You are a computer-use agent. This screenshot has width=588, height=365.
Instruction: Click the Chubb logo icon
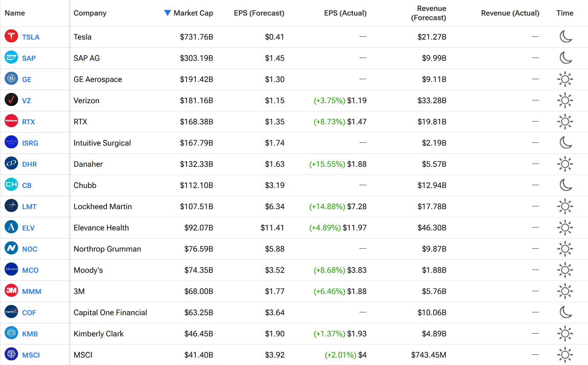[11, 184]
